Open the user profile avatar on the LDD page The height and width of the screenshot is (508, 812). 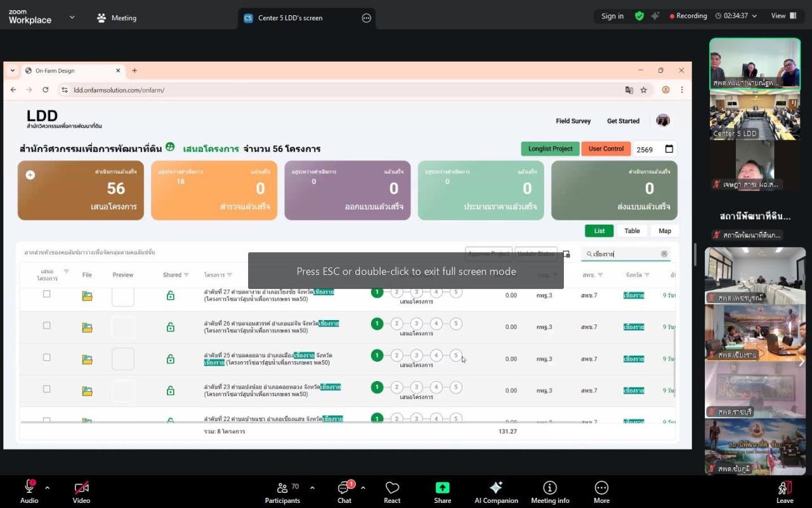tap(663, 121)
